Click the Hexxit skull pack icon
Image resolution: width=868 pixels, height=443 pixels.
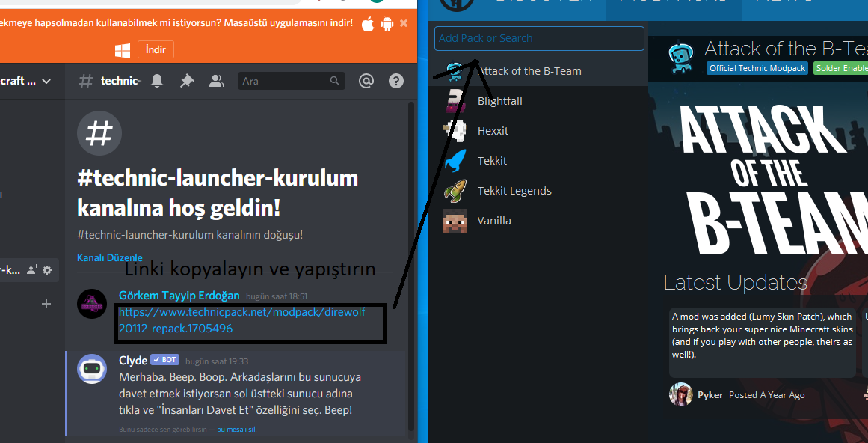pos(455,131)
